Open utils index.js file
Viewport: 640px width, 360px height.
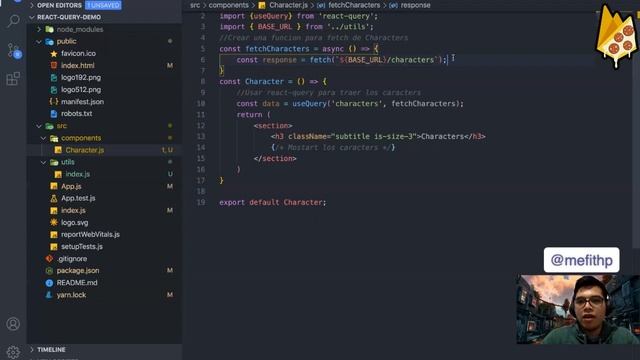click(x=78, y=174)
